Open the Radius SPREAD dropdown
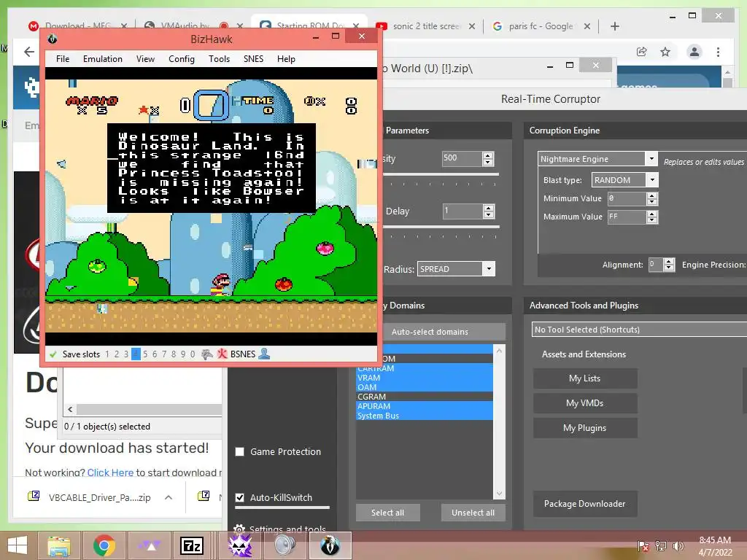 point(489,269)
